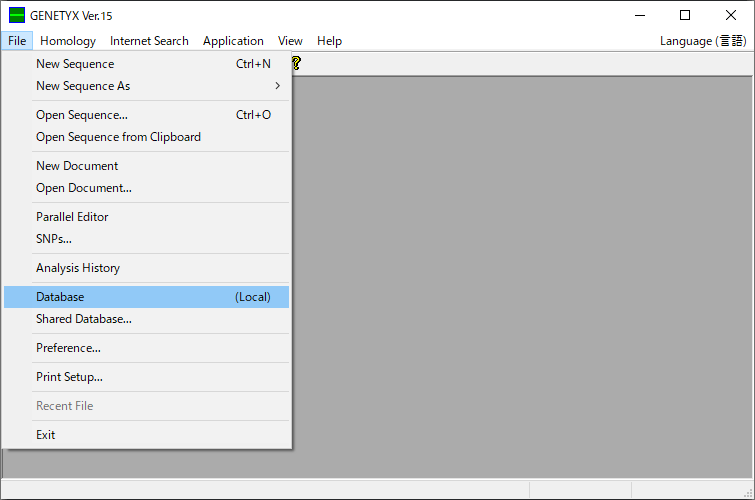This screenshot has width=755, height=500.
Task: Close the GENETYX window
Action: point(730,15)
